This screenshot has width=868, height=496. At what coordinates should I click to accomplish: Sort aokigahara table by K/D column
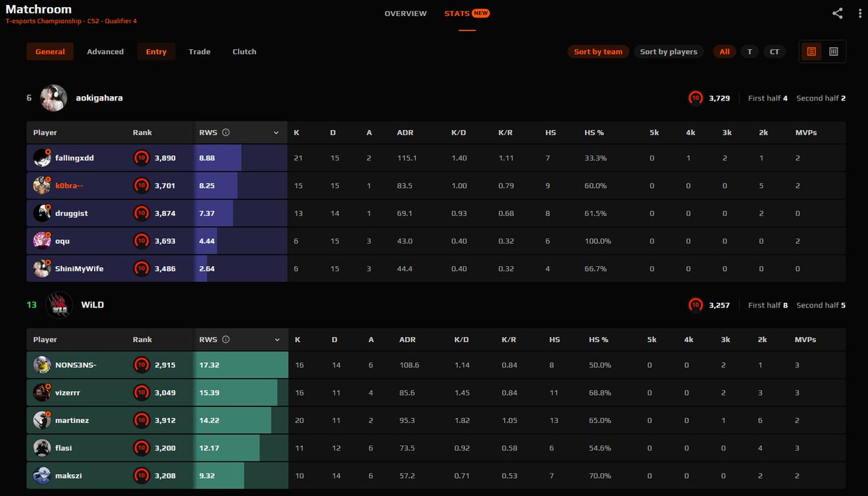click(x=459, y=133)
